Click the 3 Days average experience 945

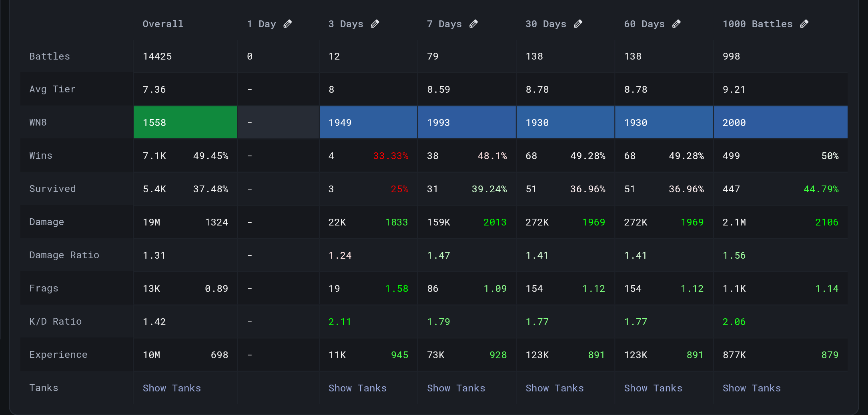click(x=399, y=355)
